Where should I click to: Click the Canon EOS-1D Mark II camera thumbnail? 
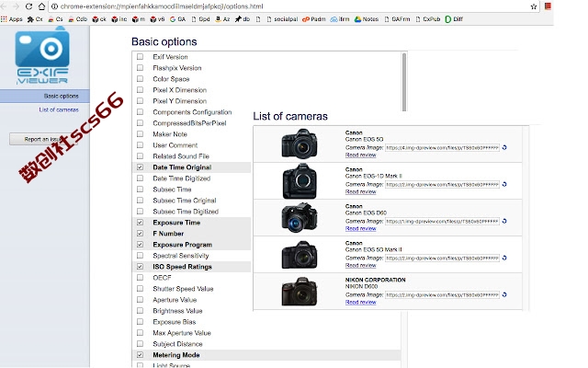point(300,181)
